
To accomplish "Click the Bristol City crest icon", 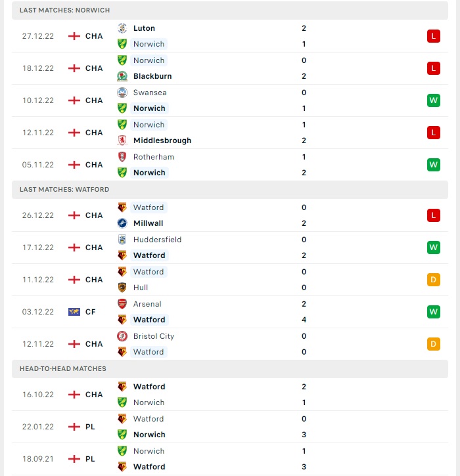I will point(122,336).
